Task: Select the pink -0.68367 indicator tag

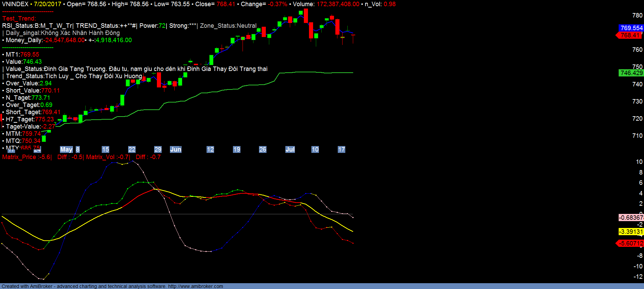Action: pos(631,218)
